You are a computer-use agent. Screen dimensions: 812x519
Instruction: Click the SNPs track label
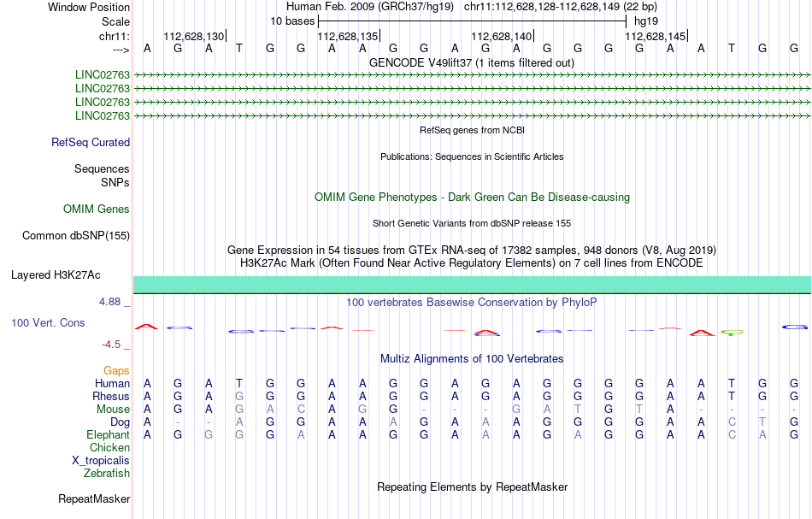[x=115, y=182]
